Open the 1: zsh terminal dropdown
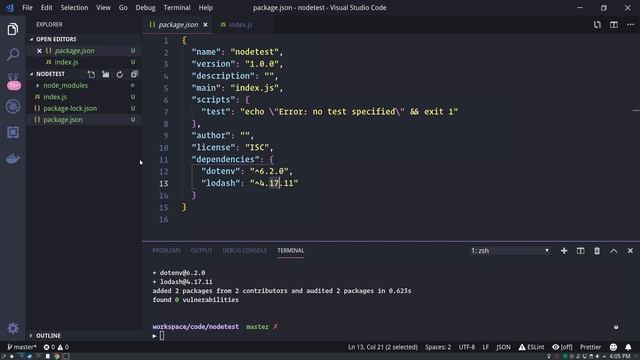The width and height of the screenshot is (640, 360). (510, 251)
